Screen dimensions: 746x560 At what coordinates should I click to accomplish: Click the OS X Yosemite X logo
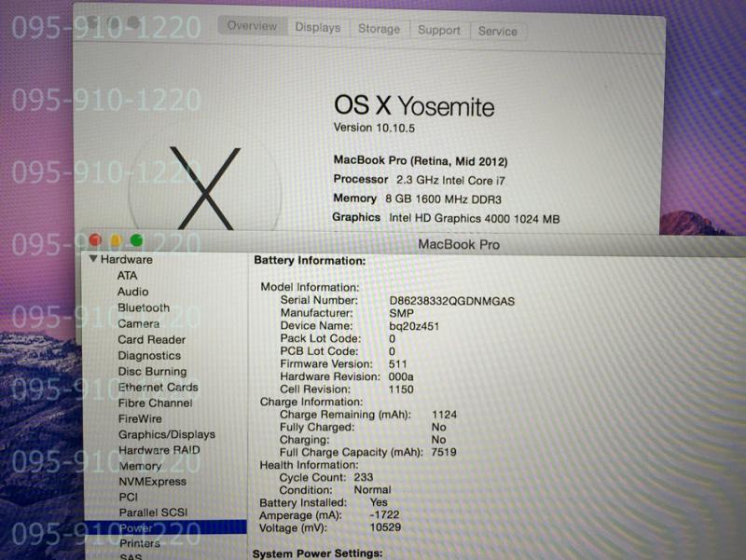pos(205,188)
